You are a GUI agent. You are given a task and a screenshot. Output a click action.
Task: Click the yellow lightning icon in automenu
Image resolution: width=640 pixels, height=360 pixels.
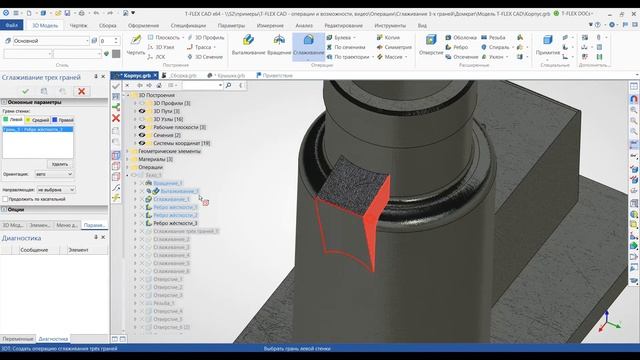(x=116, y=198)
